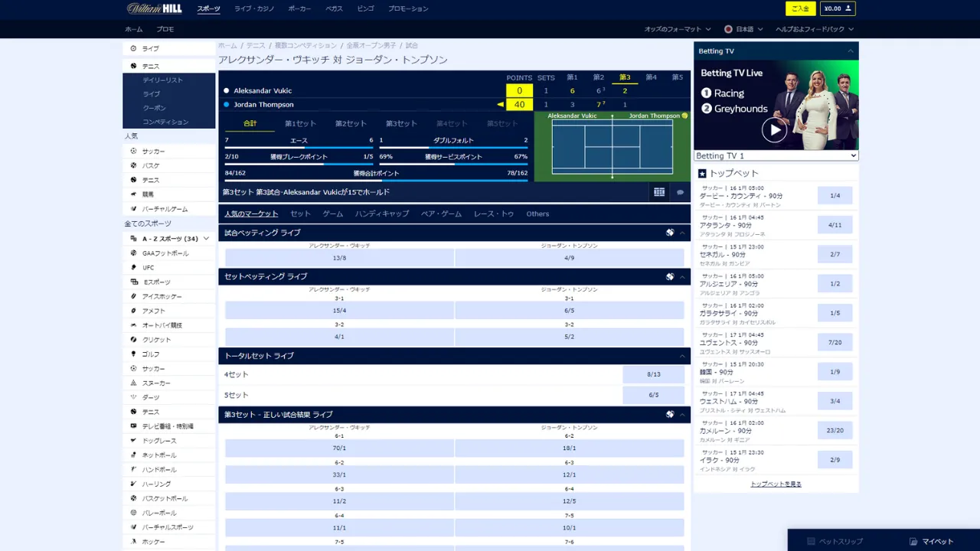
Task: Open the 日本語 language selector
Action: point(743,29)
